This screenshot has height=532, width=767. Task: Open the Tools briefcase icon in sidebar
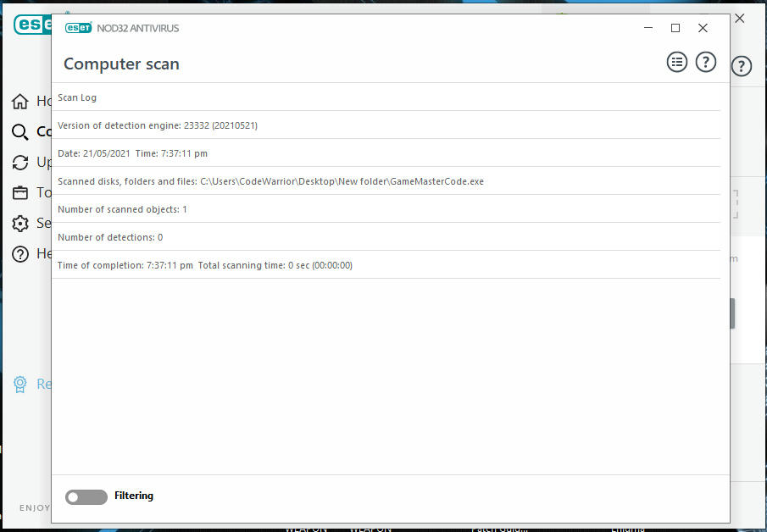(x=20, y=193)
